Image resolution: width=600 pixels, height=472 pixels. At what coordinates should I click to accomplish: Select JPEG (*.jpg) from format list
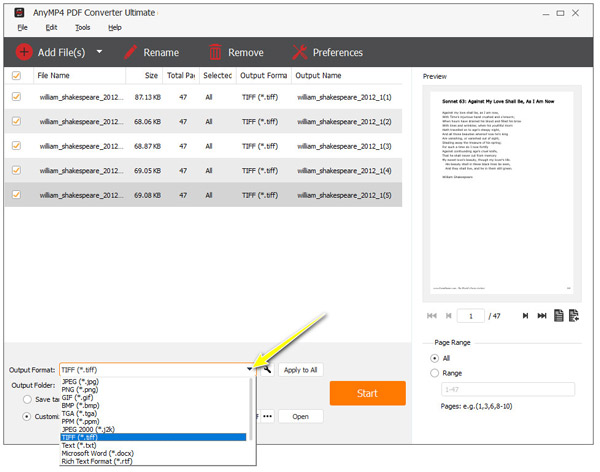click(153, 382)
